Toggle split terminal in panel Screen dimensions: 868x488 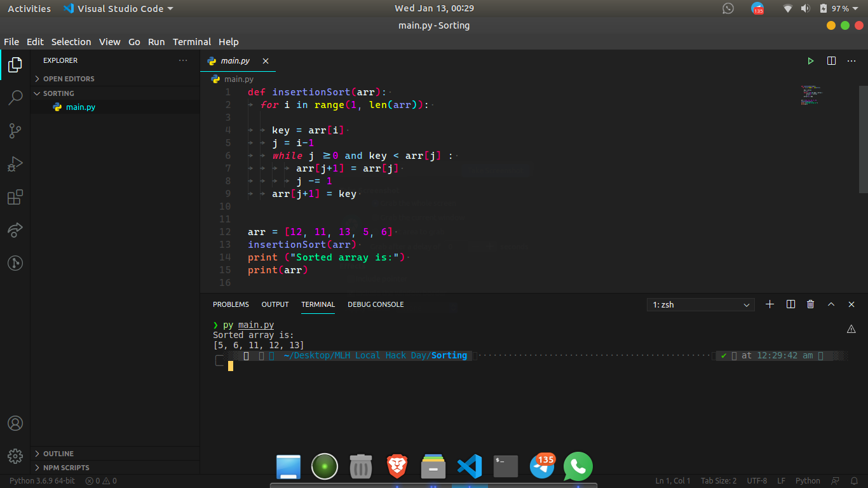[790, 304]
